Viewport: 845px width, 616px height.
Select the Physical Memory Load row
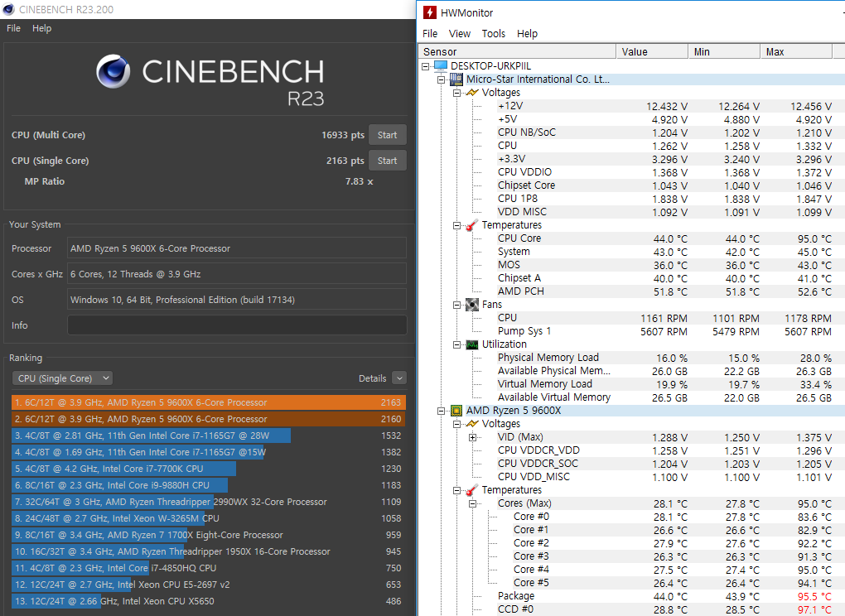(x=664, y=358)
